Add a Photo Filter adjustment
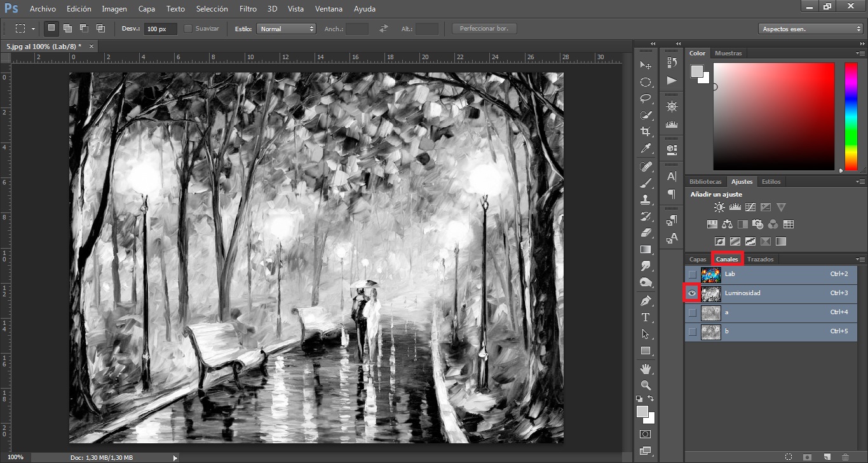Image resolution: width=868 pixels, height=463 pixels. pos(758,225)
